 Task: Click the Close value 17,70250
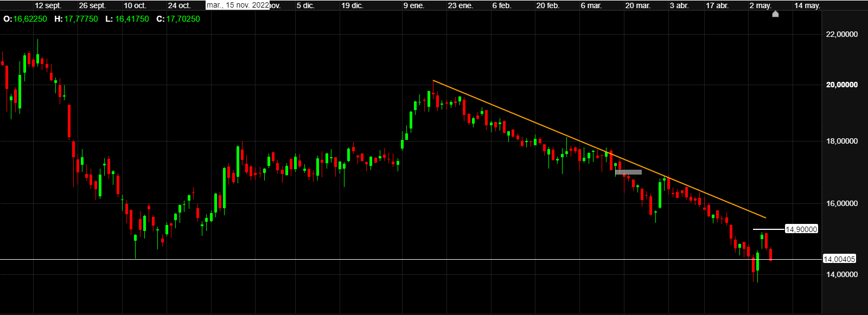183,19
